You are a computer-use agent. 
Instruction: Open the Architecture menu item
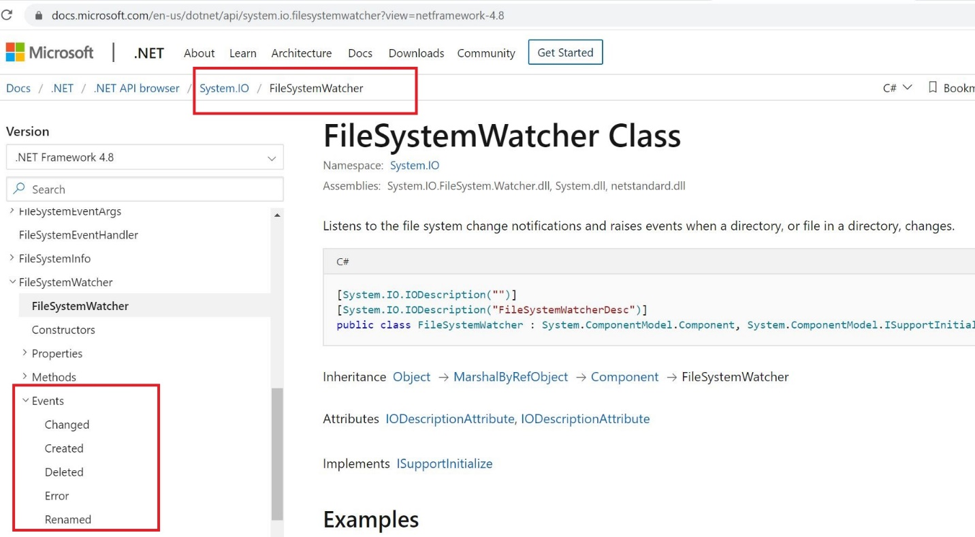[302, 53]
